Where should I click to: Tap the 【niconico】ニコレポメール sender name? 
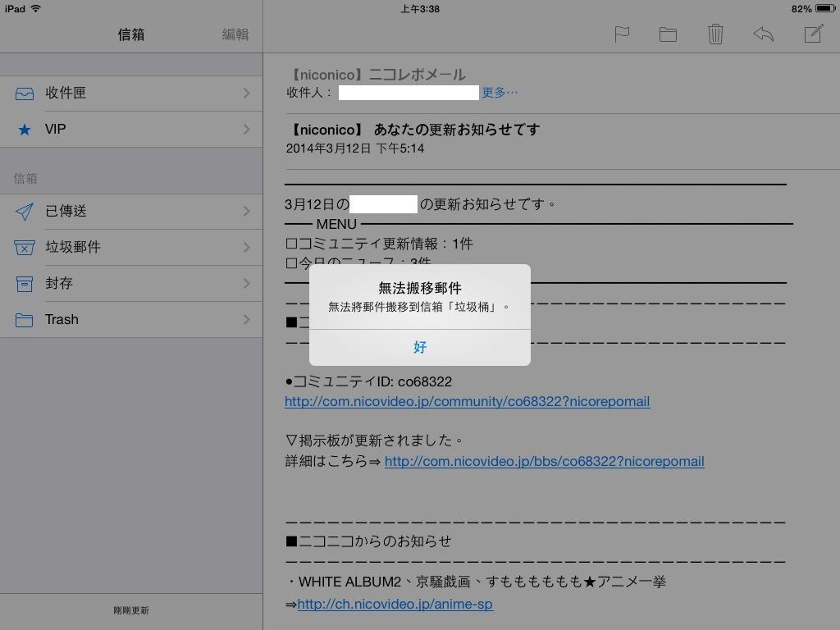click(x=377, y=75)
